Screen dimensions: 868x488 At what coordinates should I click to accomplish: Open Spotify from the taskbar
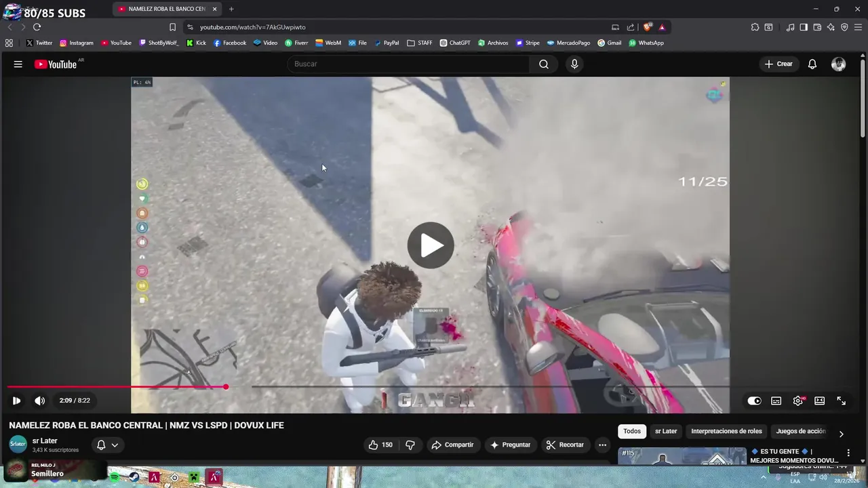coord(115,477)
